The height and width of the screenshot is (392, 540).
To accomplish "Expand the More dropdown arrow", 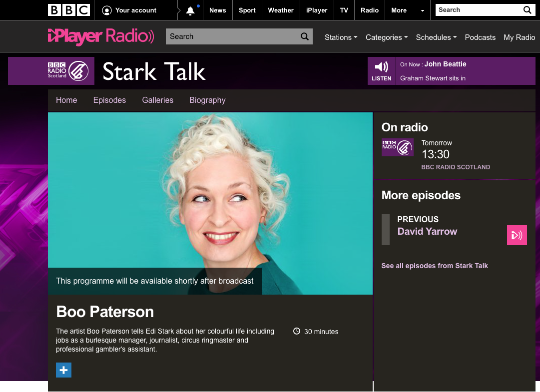I will (422, 10).
